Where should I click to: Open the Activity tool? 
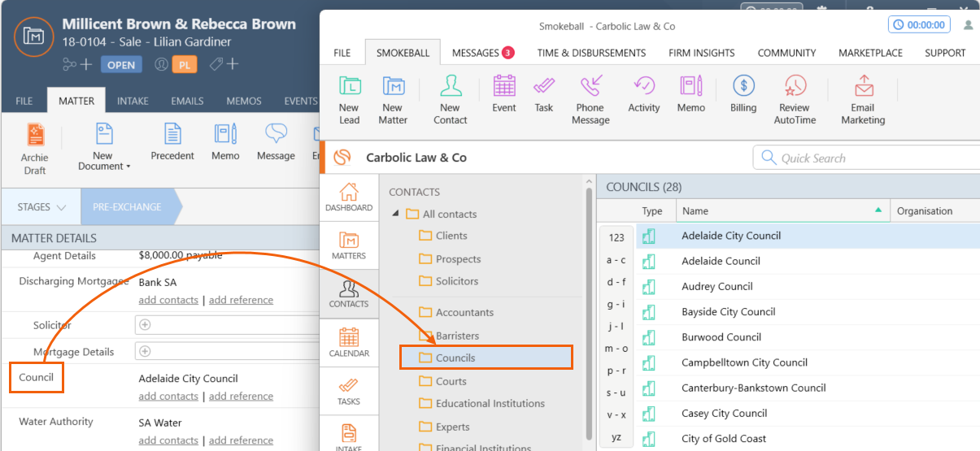coord(644,93)
